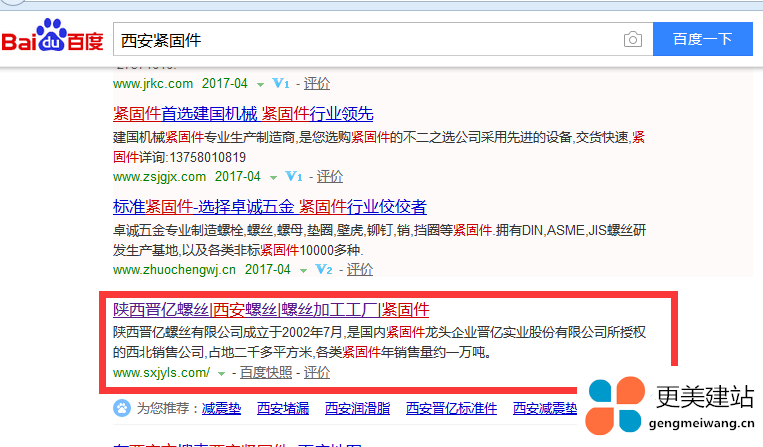
Task: Click the URL www.jrkc.com
Action: 153,84
